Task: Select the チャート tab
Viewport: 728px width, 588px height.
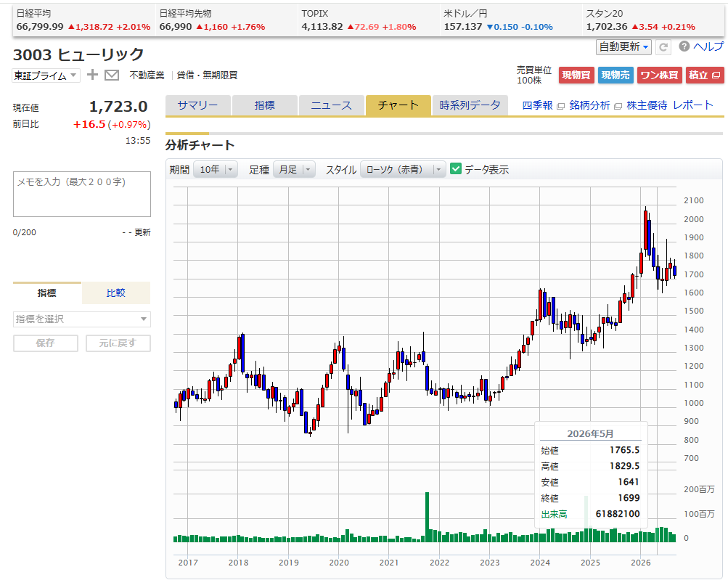Action: (x=398, y=105)
